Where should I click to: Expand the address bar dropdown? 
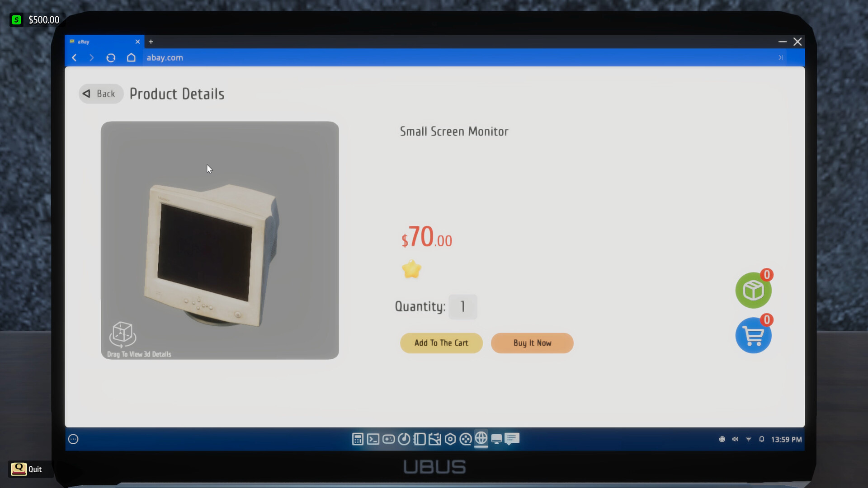[780, 57]
